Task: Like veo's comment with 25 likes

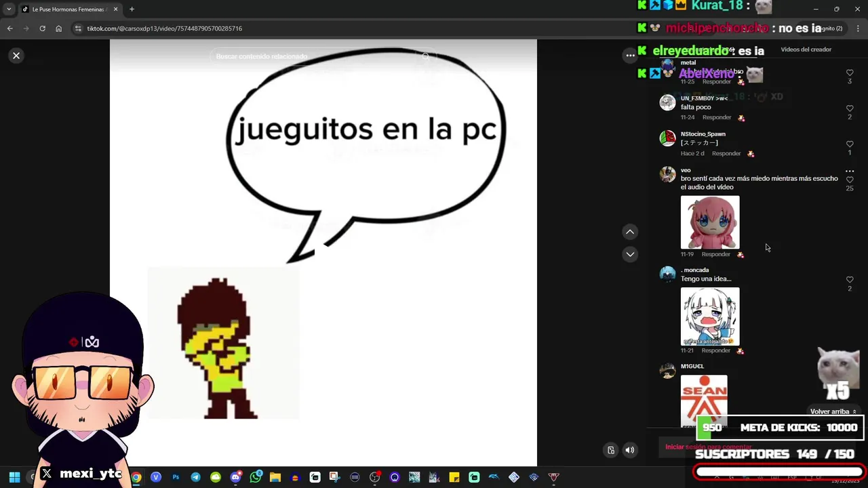Action: coord(850,180)
